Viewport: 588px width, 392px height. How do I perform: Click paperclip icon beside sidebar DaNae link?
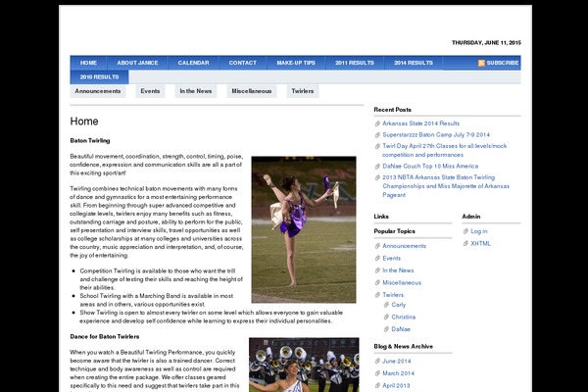tap(386, 329)
